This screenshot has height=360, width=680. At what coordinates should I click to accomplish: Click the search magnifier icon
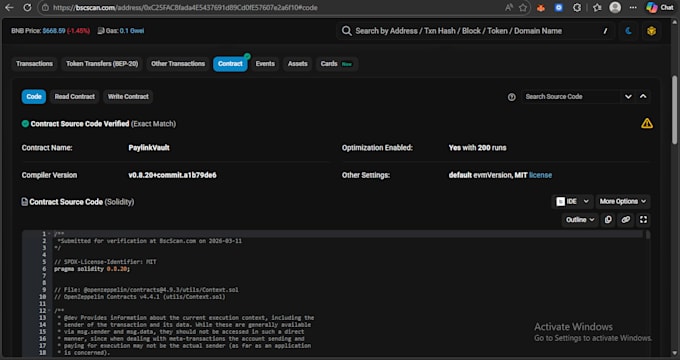346,31
